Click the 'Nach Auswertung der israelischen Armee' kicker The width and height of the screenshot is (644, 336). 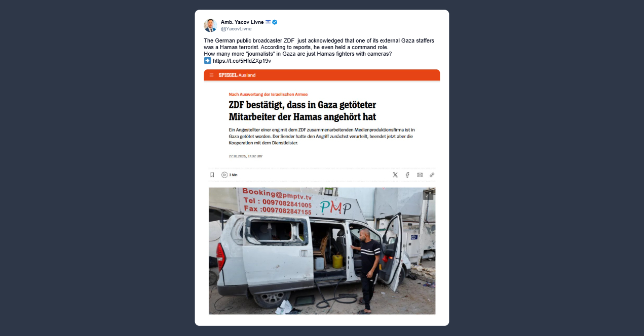268,94
